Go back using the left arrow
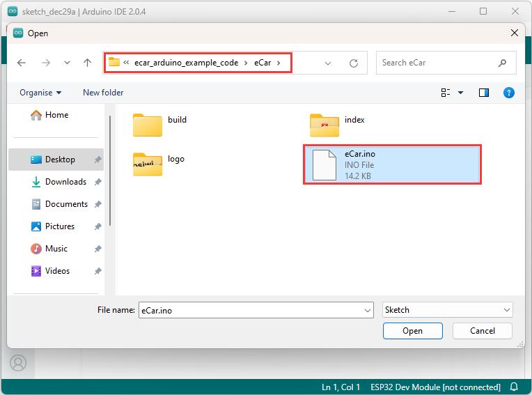The width and height of the screenshot is (532, 395). point(22,63)
